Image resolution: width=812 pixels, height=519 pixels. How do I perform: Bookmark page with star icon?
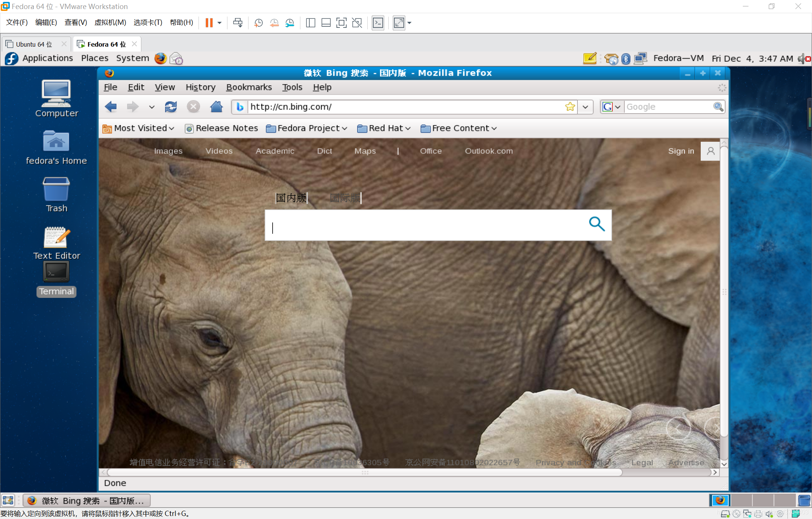point(570,107)
